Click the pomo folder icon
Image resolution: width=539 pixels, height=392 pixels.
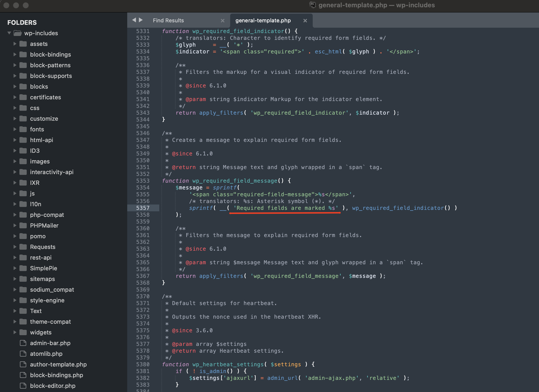click(23, 236)
